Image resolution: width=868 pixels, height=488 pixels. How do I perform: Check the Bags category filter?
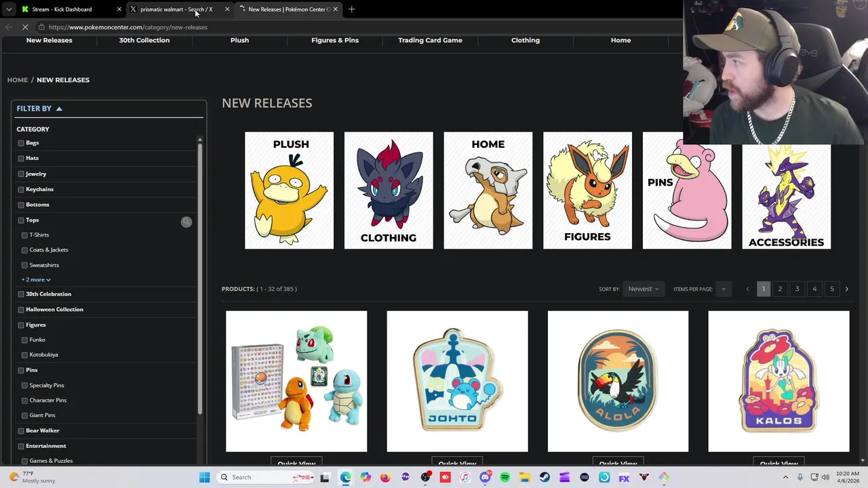pyautogui.click(x=21, y=143)
